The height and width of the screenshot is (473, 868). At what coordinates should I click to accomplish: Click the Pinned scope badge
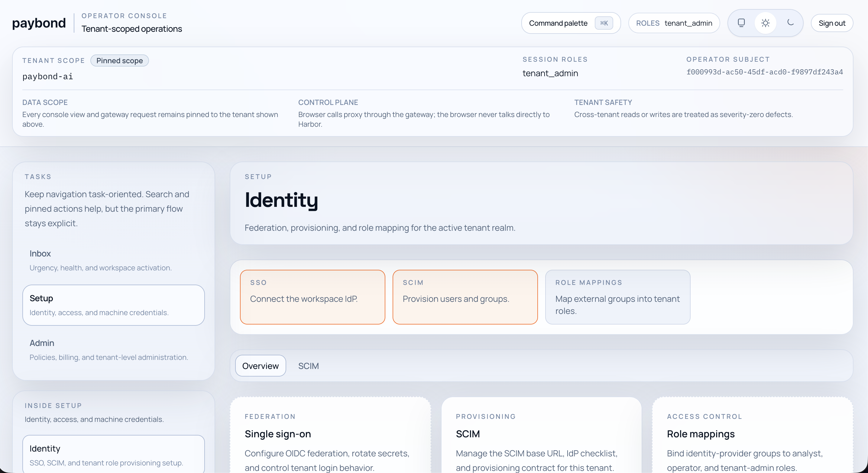point(119,61)
